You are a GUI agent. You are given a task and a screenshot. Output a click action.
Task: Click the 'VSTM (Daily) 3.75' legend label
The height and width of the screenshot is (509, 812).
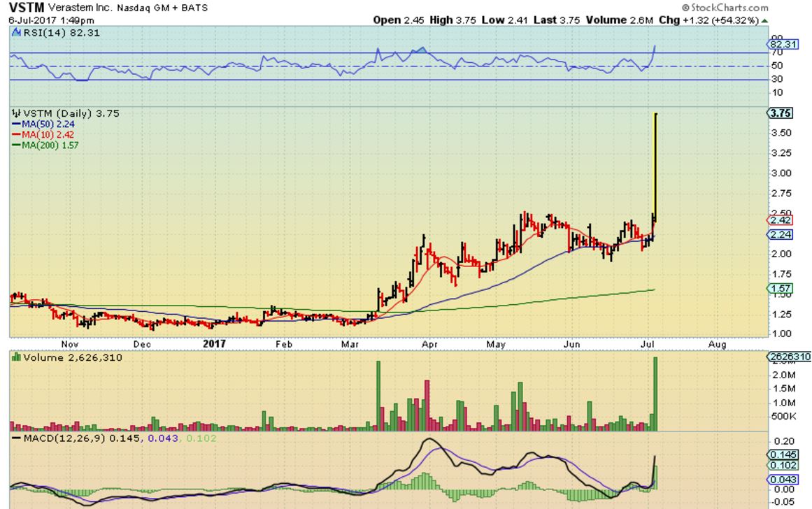(x=71, y=113)
